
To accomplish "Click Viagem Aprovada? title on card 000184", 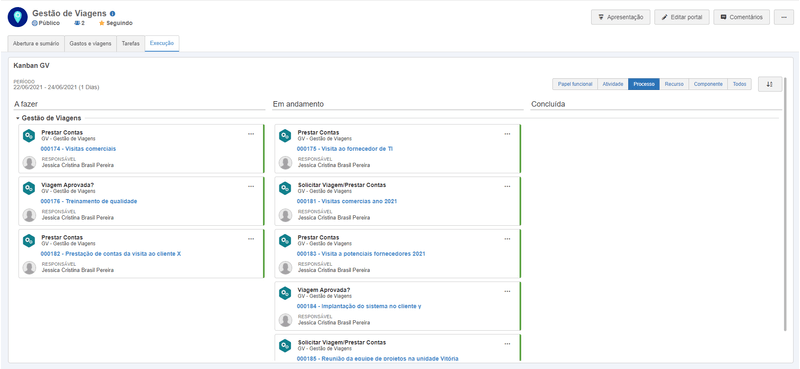I will click(324, 290).
